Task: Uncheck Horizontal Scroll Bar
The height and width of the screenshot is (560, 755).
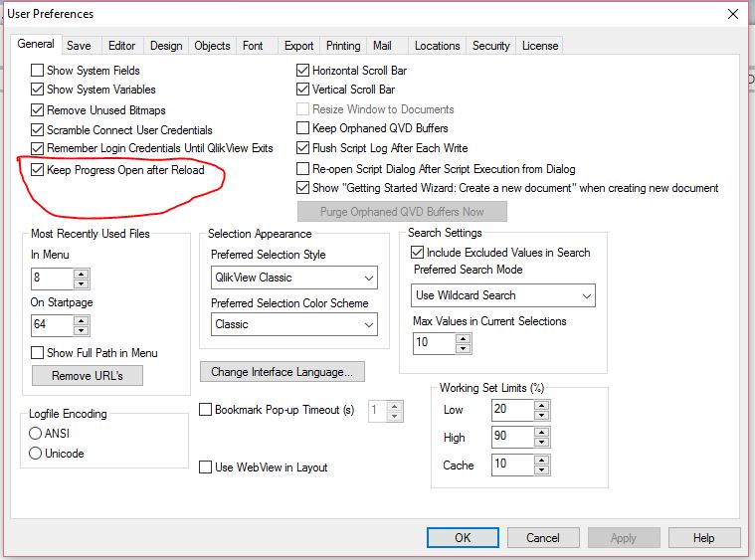Action: [302, 71]
